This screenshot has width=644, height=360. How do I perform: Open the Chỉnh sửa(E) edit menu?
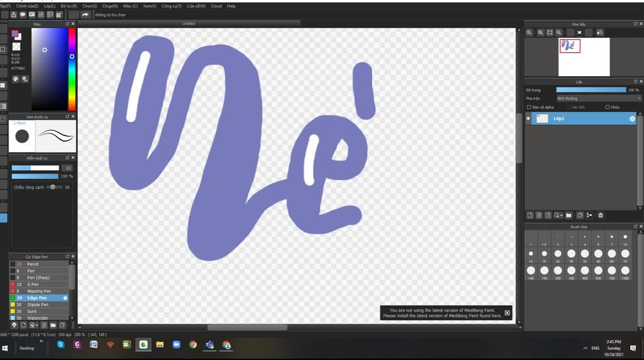27,6
